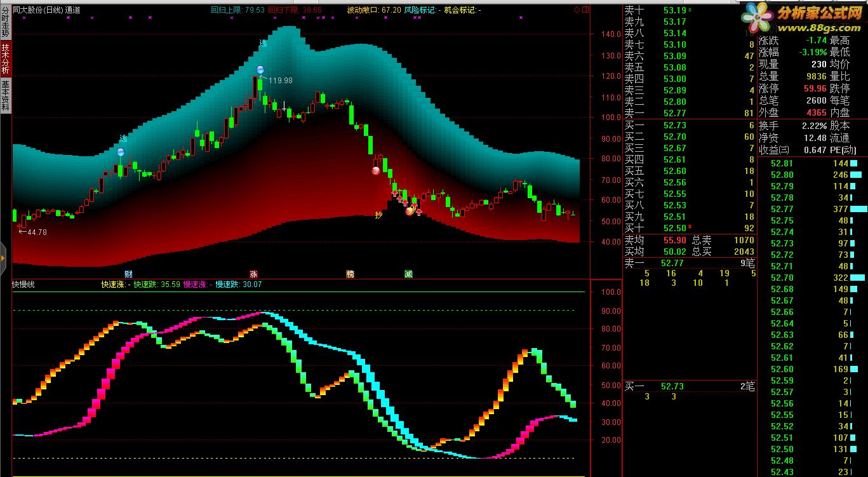Select the 买五 52.60 order row
Viewport: 868px width, 477px height.
pos(690,171)
